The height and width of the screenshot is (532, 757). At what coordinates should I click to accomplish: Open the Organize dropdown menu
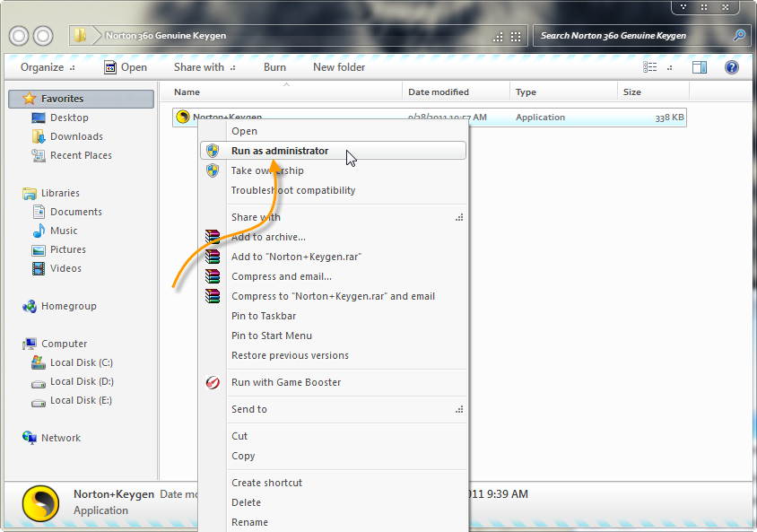click(x=48, y=67)
